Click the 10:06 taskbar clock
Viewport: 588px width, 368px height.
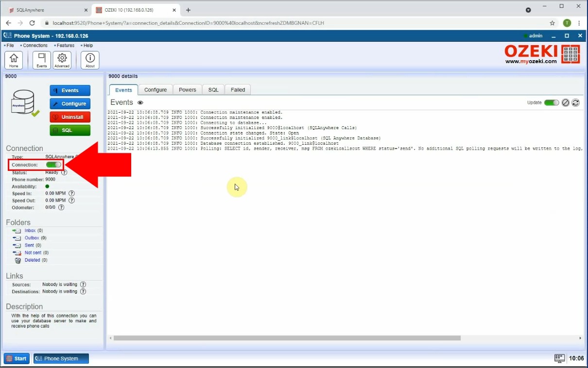[576, 358]
